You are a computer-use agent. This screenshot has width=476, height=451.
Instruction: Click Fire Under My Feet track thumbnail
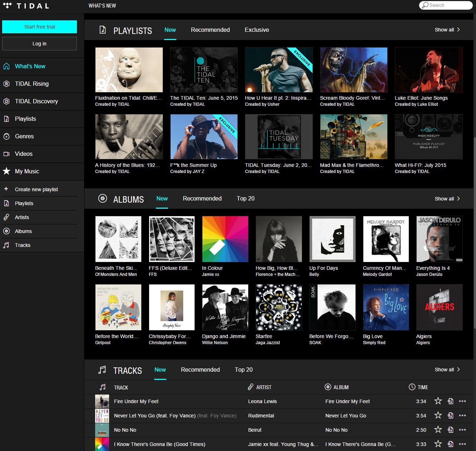coord(102,401)
